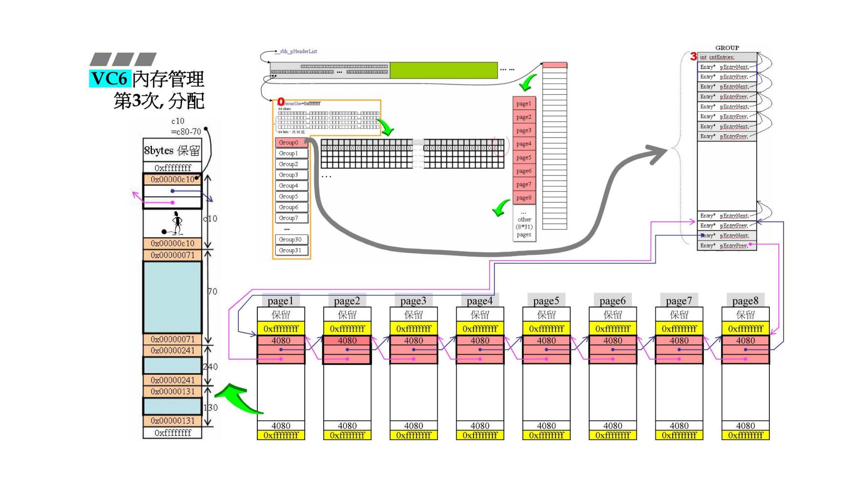Viewport: 868px width, 488px height.
Task: Select the Group7 box
Action: coord(291,218)
